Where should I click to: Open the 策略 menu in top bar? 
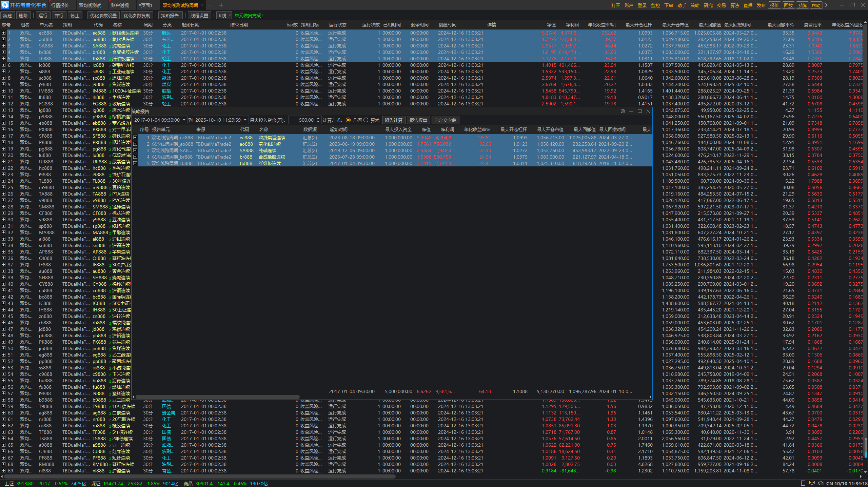695,5
